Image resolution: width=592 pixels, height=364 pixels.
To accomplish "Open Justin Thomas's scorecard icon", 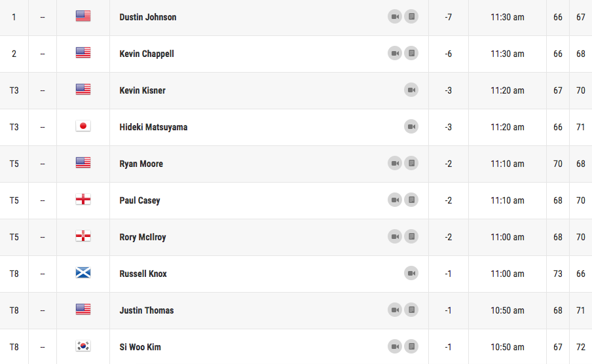I will (x=411, y=310).
